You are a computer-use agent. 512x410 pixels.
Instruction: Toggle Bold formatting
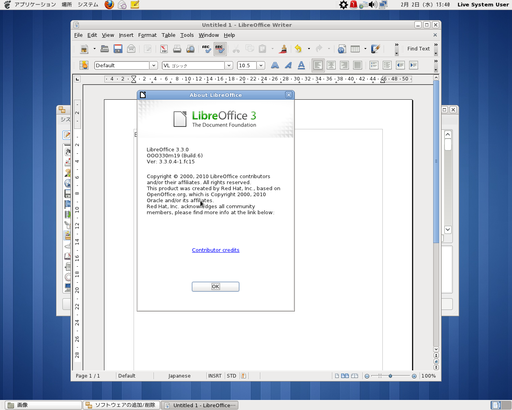tap(275, 65)
